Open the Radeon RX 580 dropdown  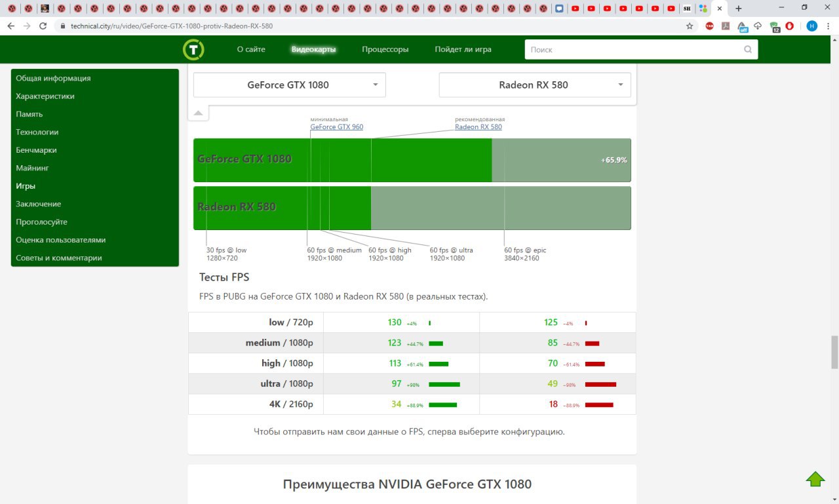(535, 85)
